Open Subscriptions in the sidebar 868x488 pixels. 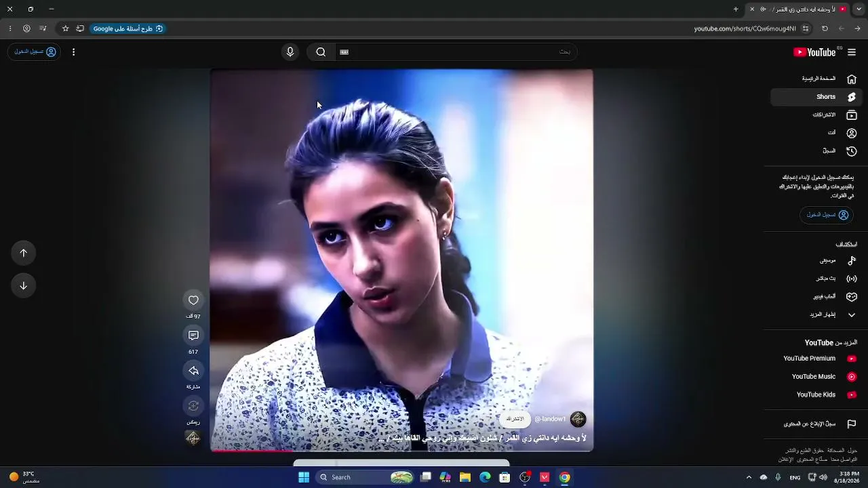816,115
